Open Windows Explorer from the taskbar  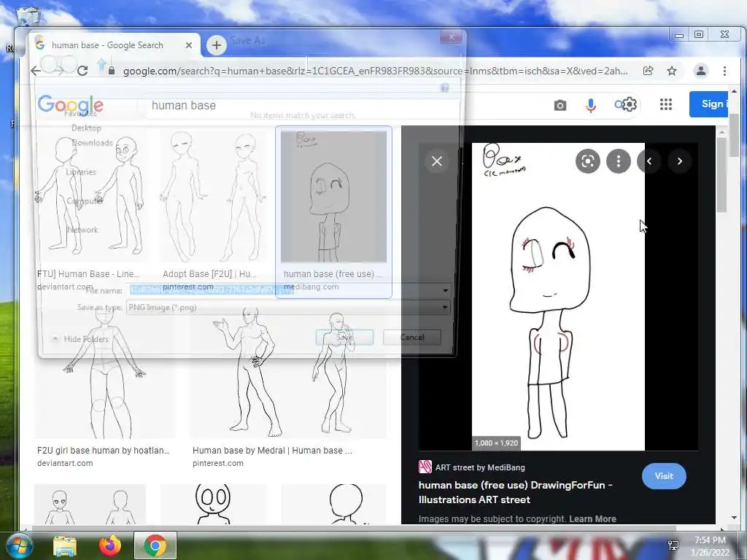pos(65,545)
